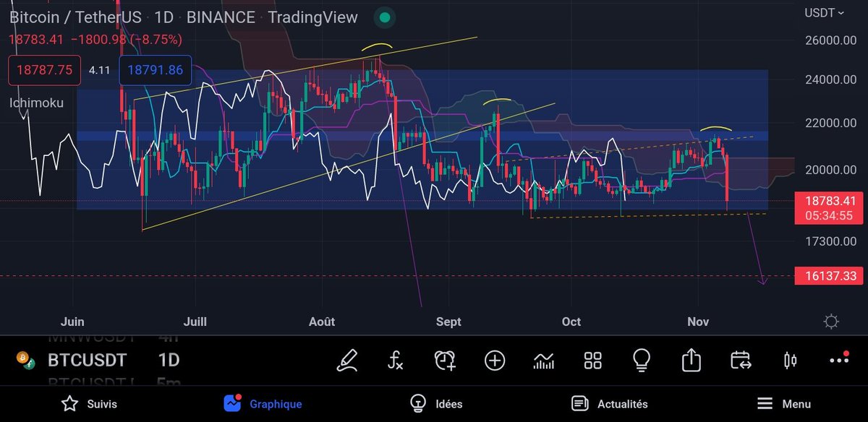Screen dimensions: 868x422
Task: Click the Août date axis label
Action: point(322,322)
